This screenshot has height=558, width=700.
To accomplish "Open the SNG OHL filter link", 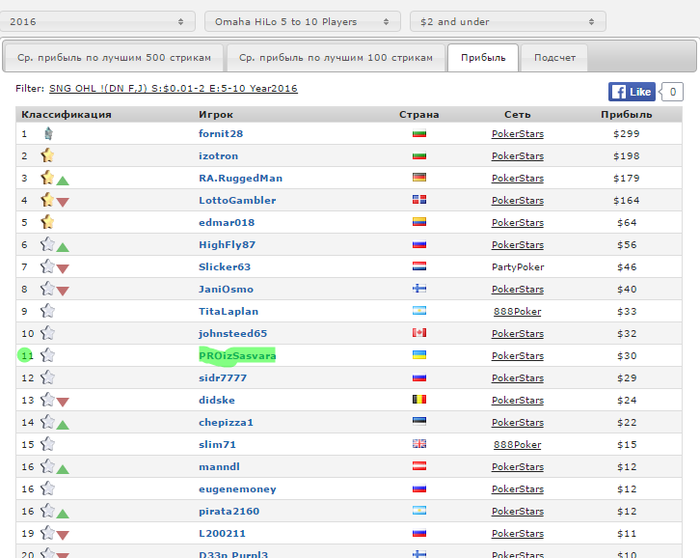I will (x=173, y=88).
